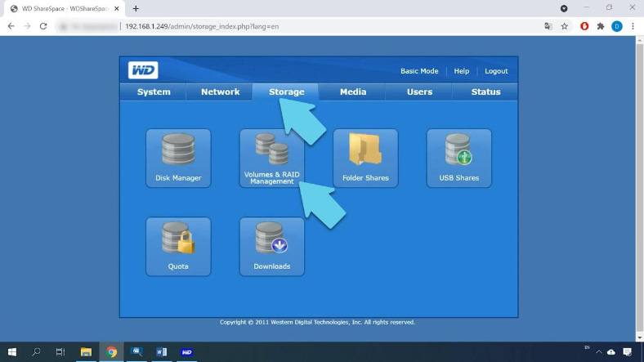The height and width of the screenshot is (362, 644).
Task: Switch to Basic Mode
Action: pyautogui.click(x=419, y=71)
